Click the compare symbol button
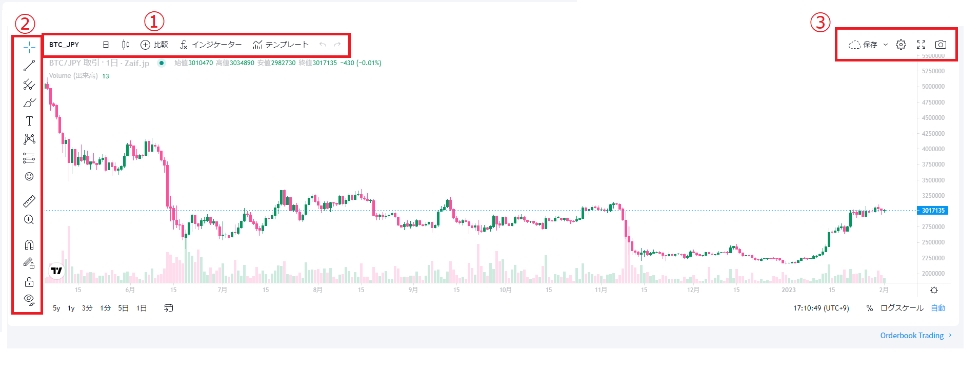This screenshot has width=980, height=372. [154, 45]
